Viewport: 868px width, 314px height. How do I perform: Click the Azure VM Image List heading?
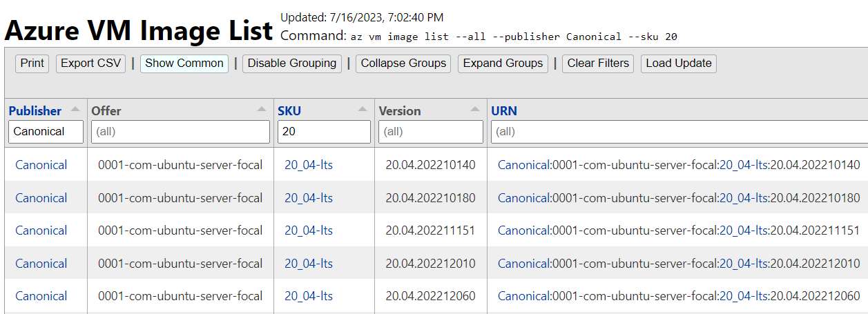(x=139, y=30)
